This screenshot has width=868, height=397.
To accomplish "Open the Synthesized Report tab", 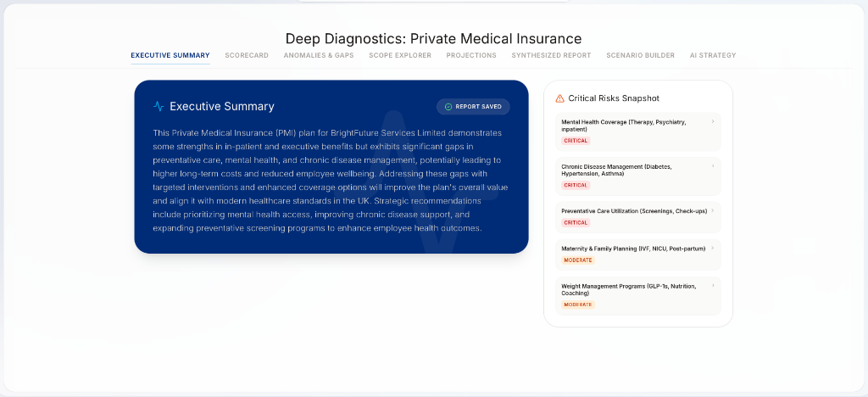I will pos(551,56).
